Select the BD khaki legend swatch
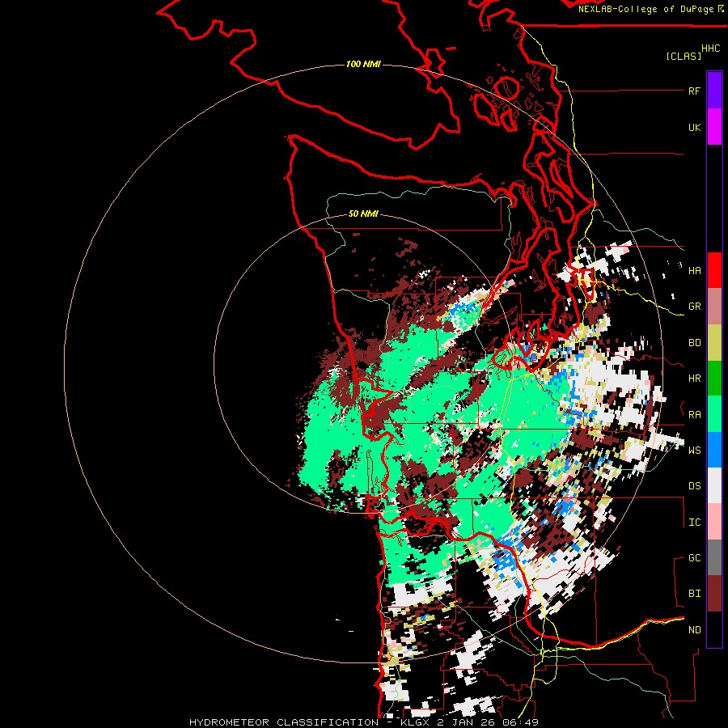Viewport: 728px width, 728px height. [x=714, y=343]
